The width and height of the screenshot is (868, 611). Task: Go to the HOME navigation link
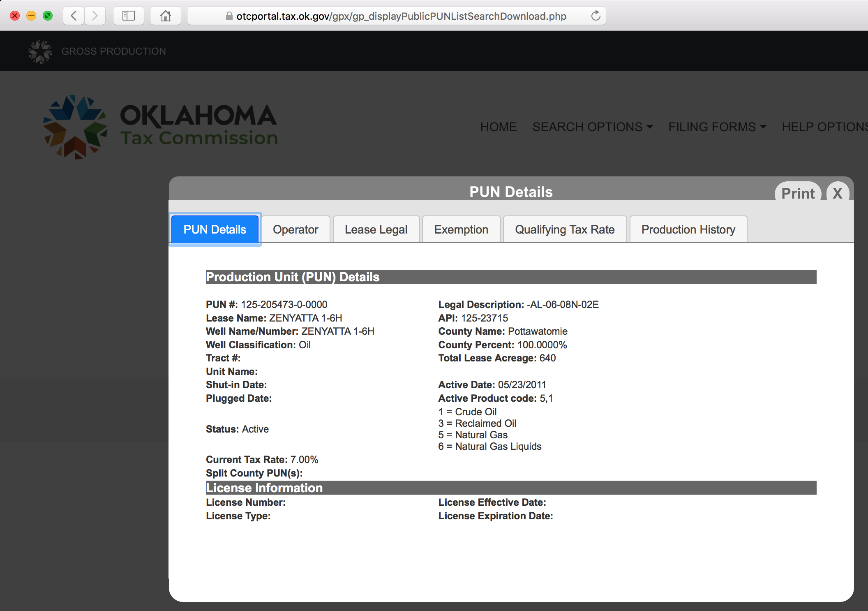tap(499, 127)
